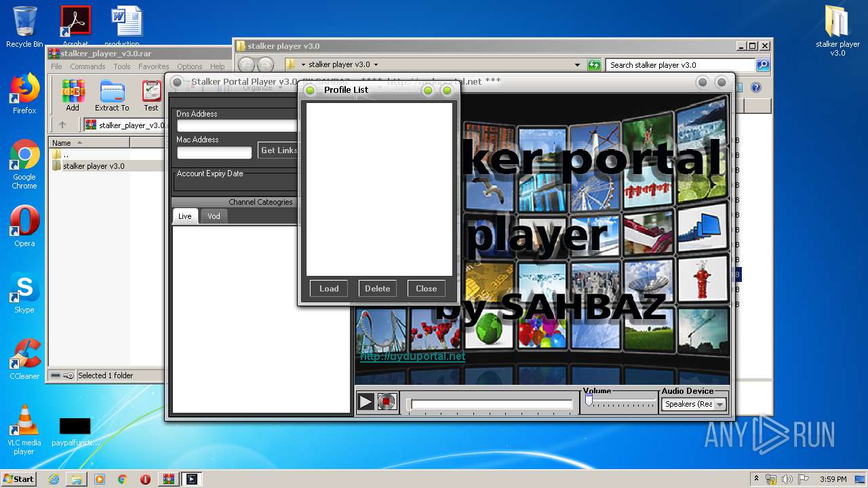The image size is (868, 488).
Task: Open VLC media player desktop icon
Action: click(24, 430)
